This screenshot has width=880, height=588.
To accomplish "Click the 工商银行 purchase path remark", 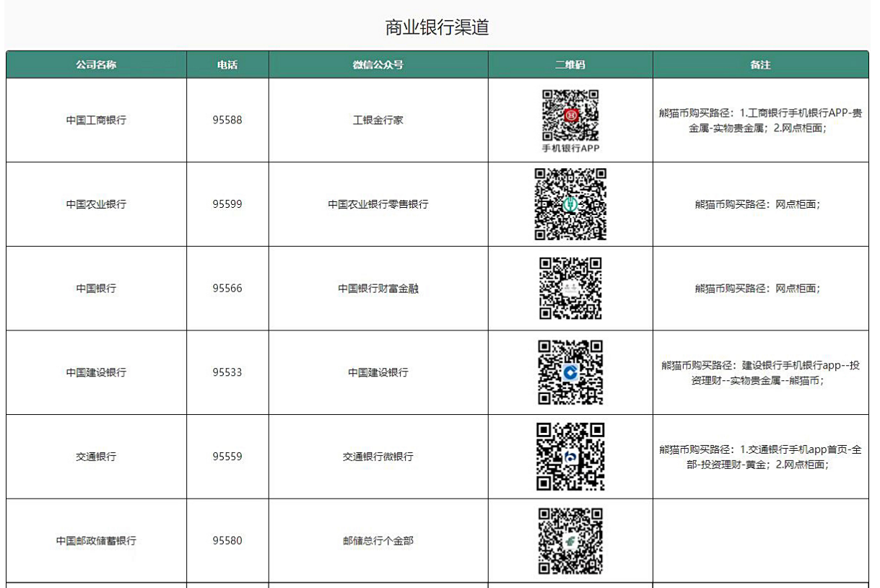I will tap(760, 120).
